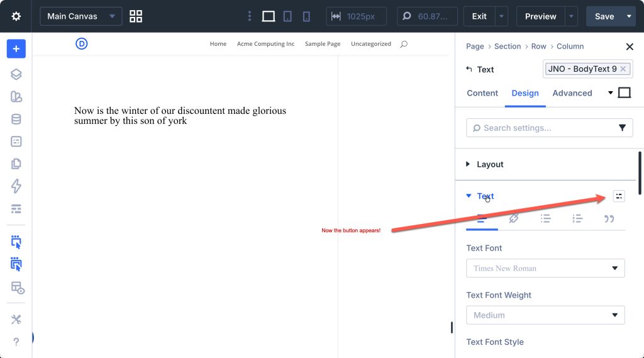Open the Text Font Weight dropdown
Viewport: 644px width, 358px height.
pyautogui.click(x=545, y=315)
